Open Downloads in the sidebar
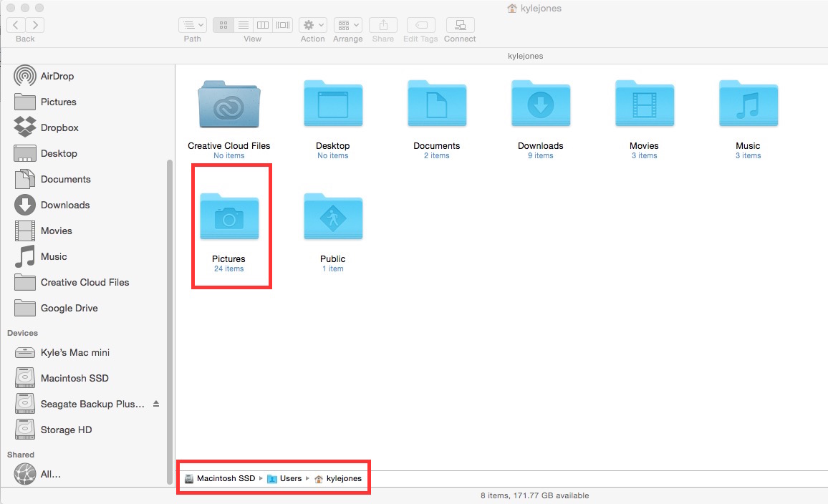The height and width of the screenshot is (504, 828). coord(65,205)
